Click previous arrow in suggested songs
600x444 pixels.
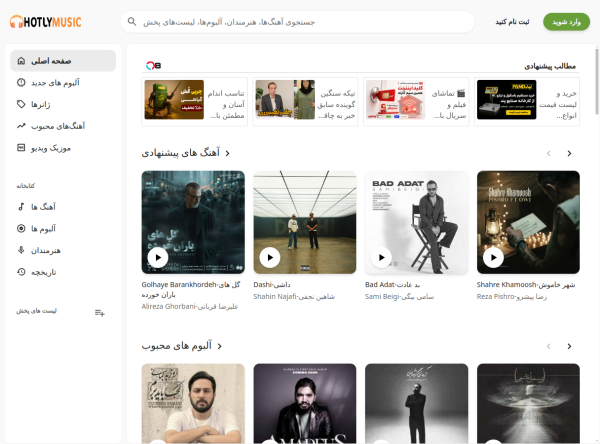coord(549,153)
